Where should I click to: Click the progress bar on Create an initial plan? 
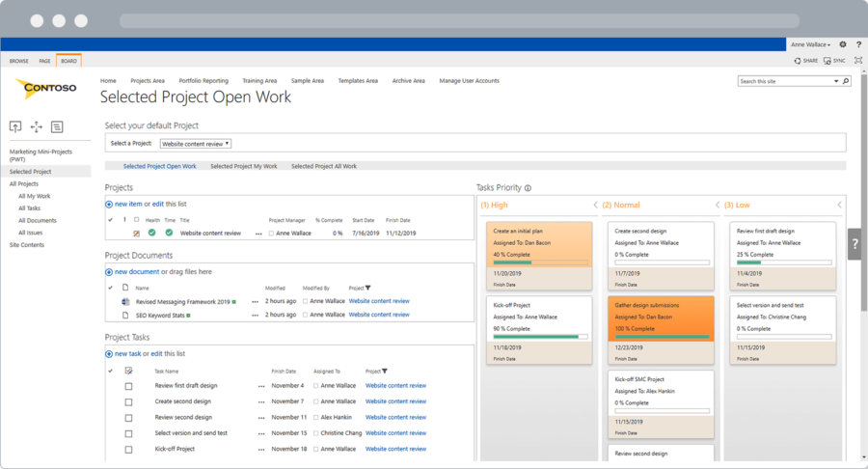coord(539,262)
